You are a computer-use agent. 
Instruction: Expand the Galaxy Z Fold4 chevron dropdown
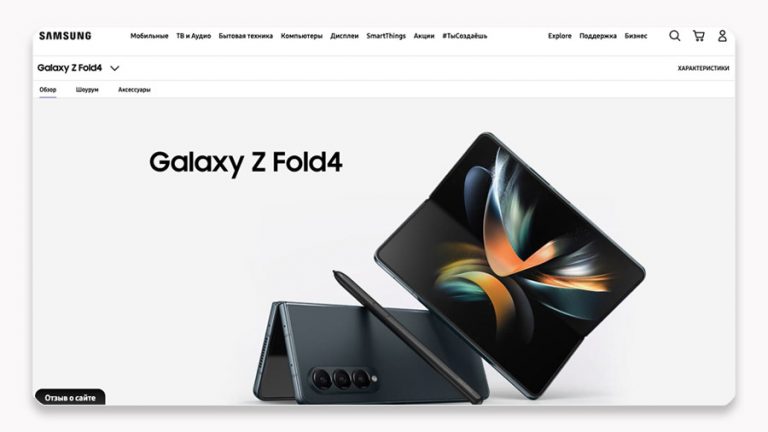point(115,68)
